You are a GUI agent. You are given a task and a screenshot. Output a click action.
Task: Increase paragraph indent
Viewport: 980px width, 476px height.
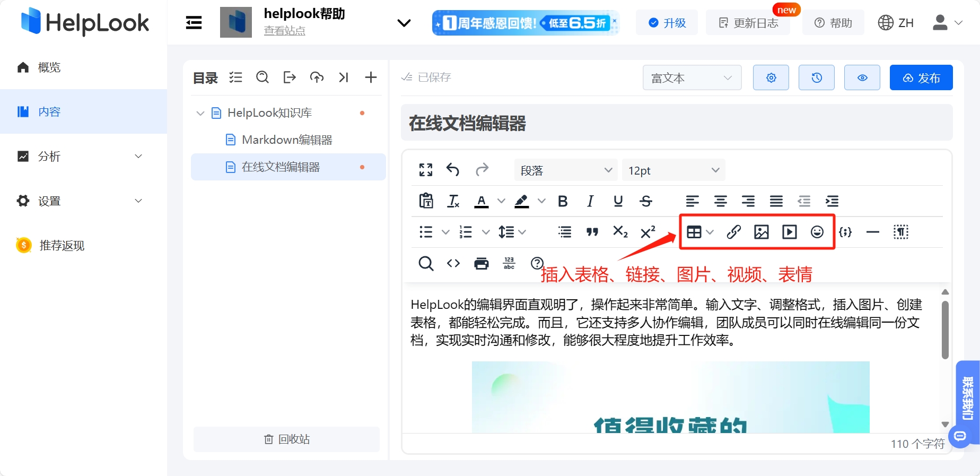tap(832, 201)
